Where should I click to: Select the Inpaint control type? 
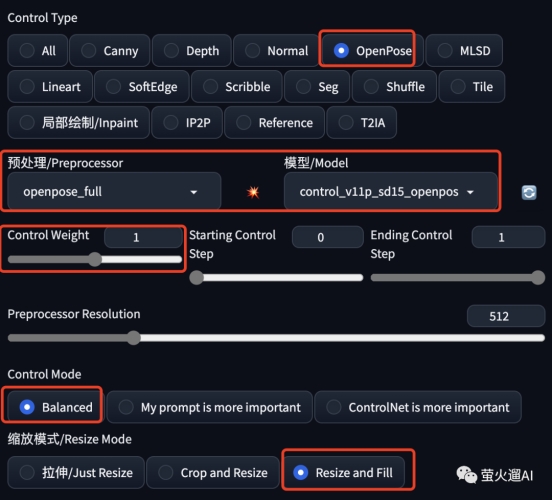(79, 123)
